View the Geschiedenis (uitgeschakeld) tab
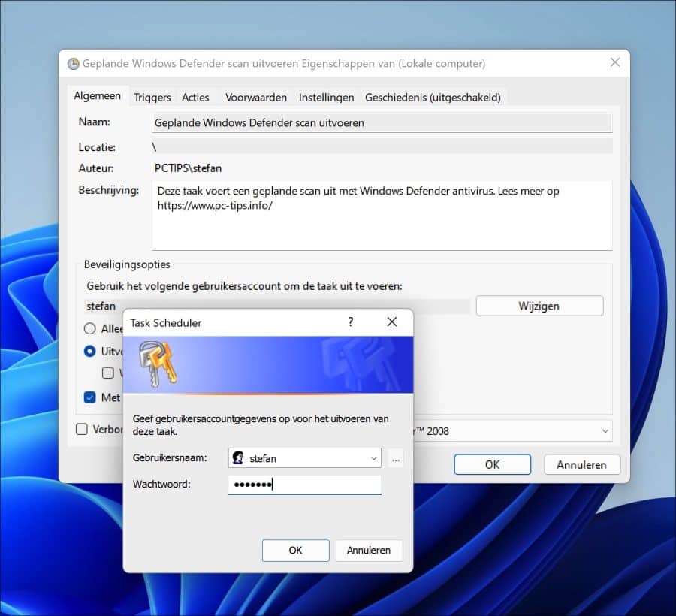 (x=433, y=98)
